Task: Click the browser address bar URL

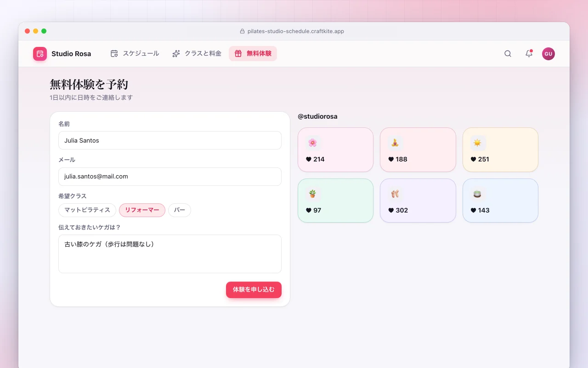Action: 296,31
